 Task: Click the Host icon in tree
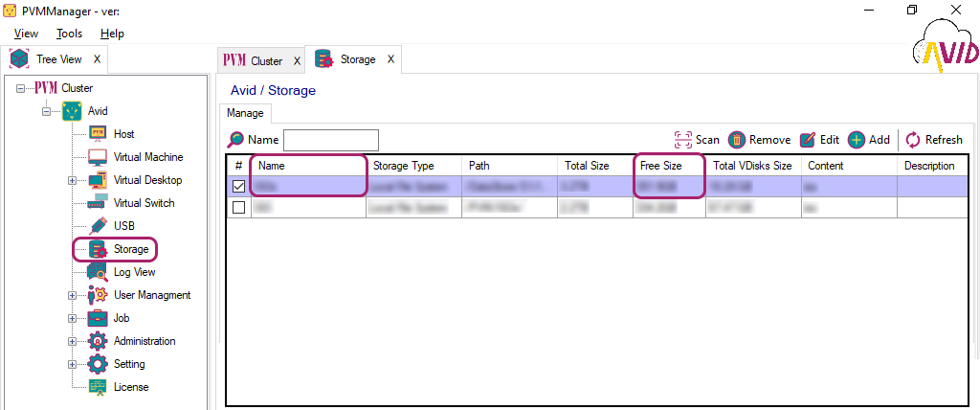pyautogui.click(x=99, y=134)
